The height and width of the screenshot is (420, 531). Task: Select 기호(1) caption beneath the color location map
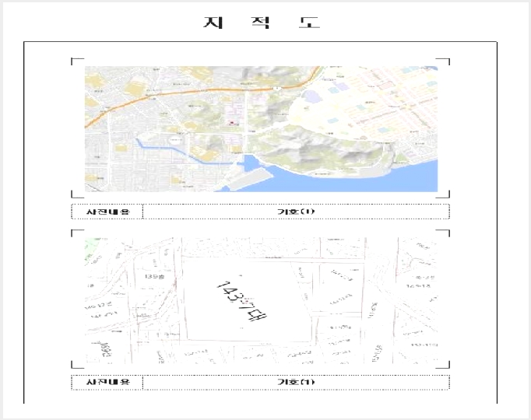pos(296,212)
